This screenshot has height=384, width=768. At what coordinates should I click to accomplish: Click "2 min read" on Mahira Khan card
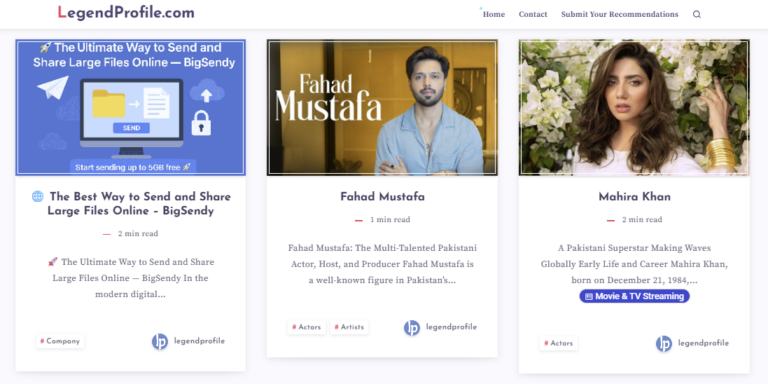pyautogui.click(x=642, y=219)
